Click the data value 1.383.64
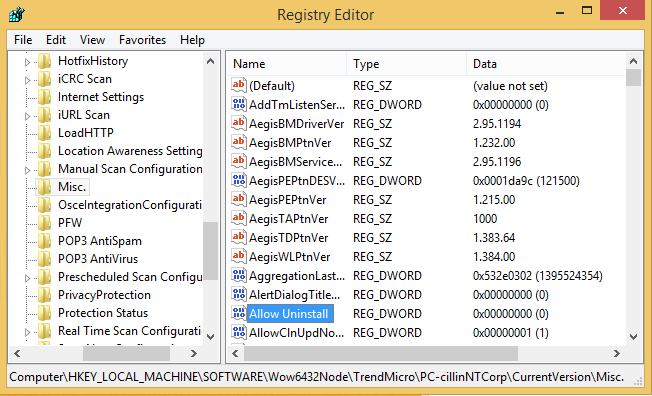This screenshot has width=652, height=396. point(494,238)
